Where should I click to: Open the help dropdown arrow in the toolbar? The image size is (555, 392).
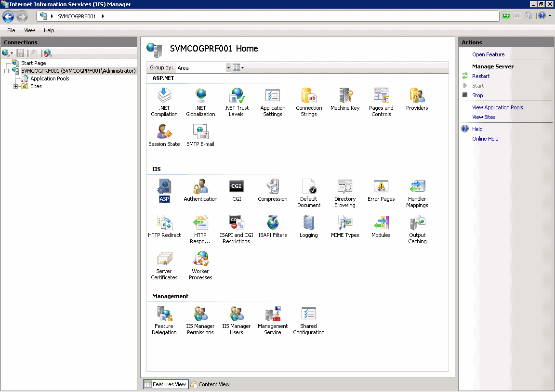click(550, 15)
